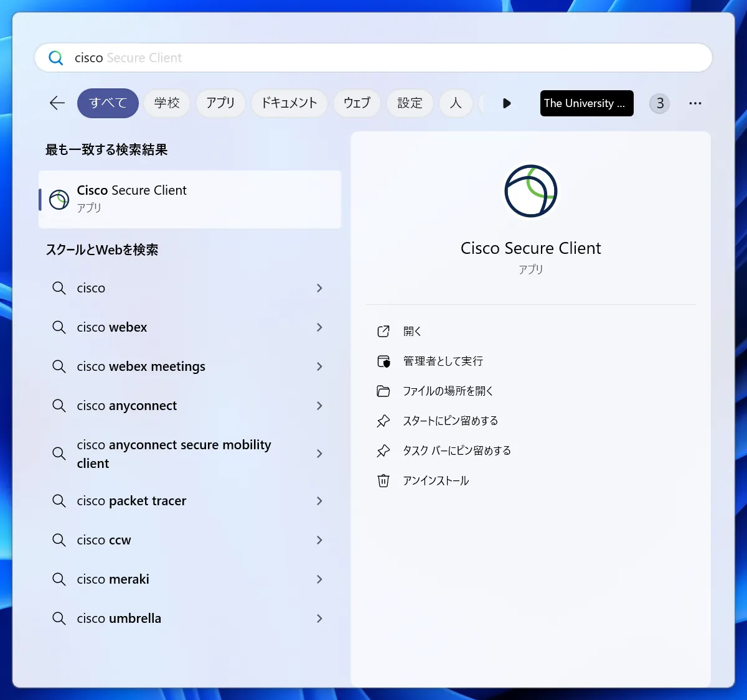Screen dimensions: 747x700
Task: Open The University account button
Action: (x=586, y=103)
